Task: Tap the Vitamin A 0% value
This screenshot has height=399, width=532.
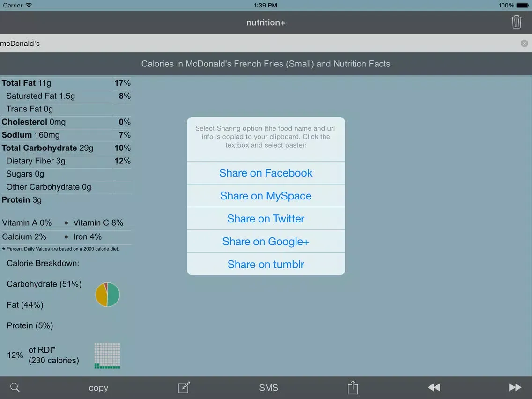Action: point(27,222)
